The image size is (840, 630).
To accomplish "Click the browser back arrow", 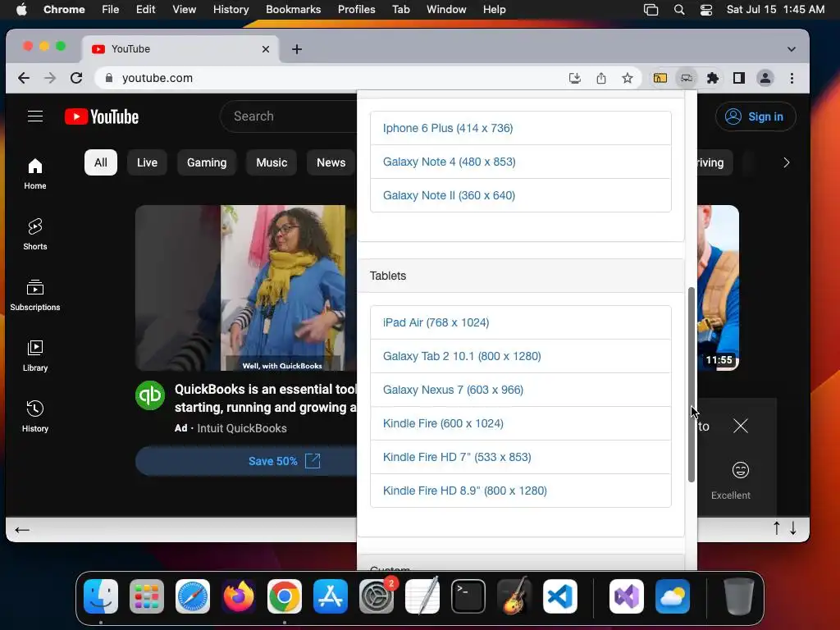I will (24, 78).
